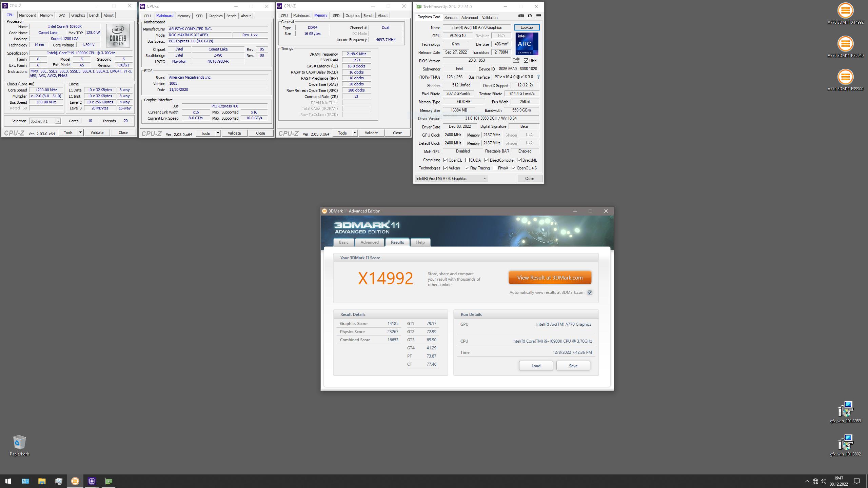Image resolution: width=868 pixels, height=488 pixels.
Task: Open Windows Start menu
Action: (8, 481)
